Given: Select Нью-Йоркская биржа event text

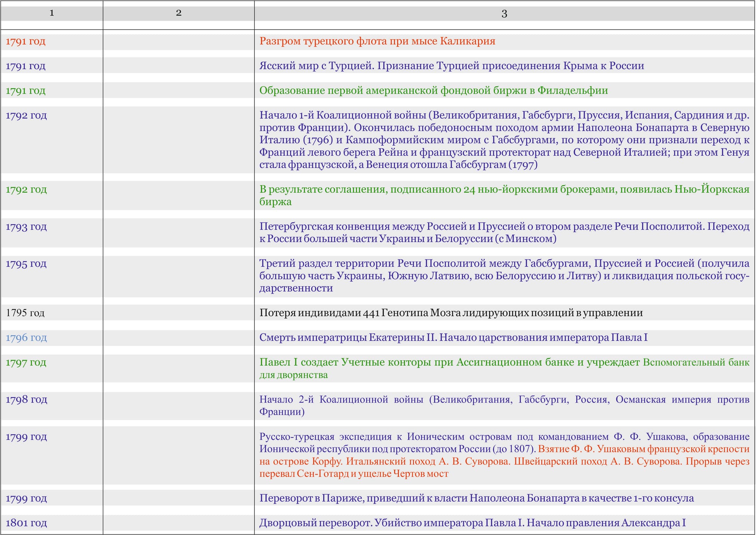Looking at the screenshot, I should [x=504, y=195].
